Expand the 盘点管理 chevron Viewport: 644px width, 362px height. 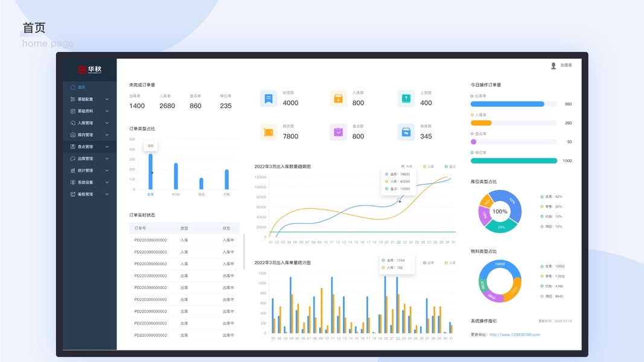click(x=107, y=147)
